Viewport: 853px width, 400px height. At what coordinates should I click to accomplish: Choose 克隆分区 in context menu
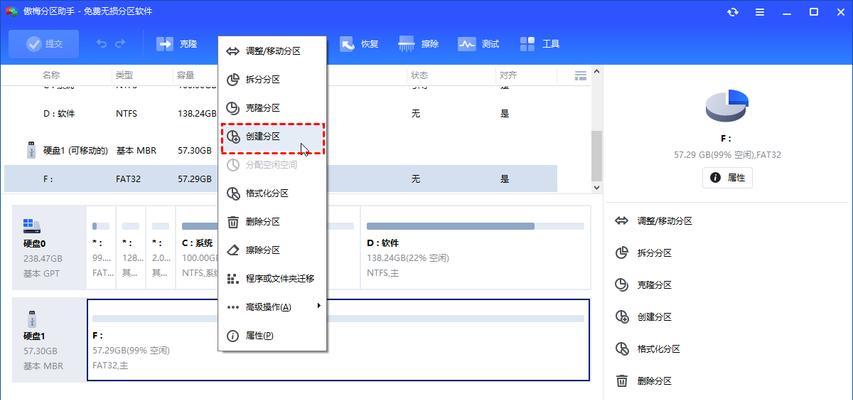[x=272, y=108]
